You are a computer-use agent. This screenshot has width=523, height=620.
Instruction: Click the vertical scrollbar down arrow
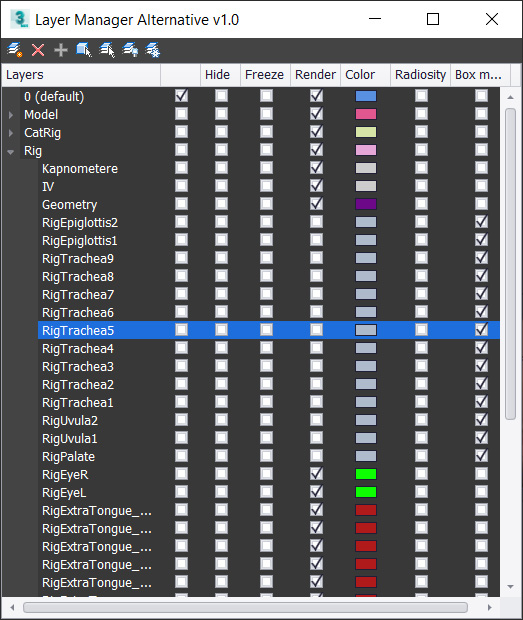[x=510, y=587]
